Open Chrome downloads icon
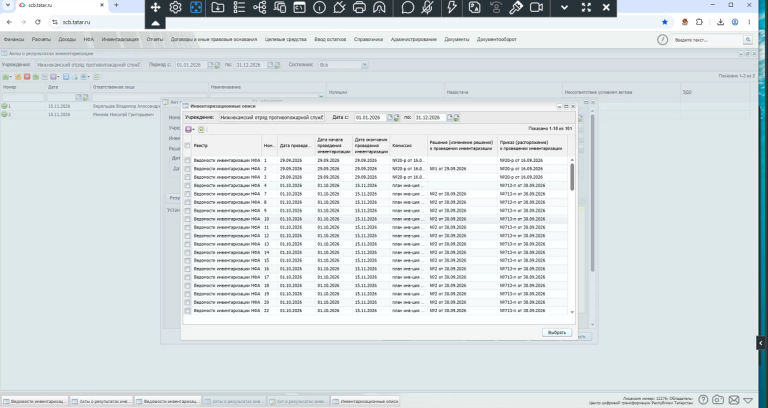Image resolution: width=768 pixels, height=408 pixels. coord(720,22)
